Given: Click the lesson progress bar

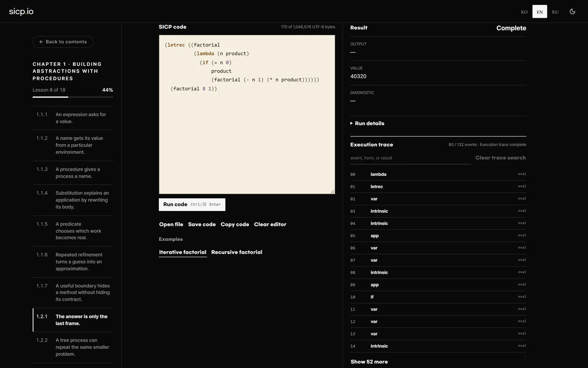Looking at the screenshot, I should pos(73,97).
